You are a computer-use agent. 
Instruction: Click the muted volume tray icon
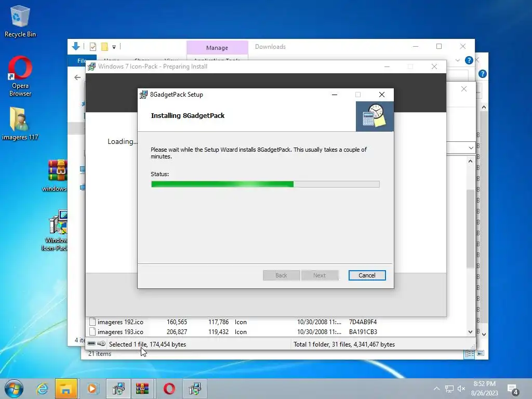click(461, 389)
